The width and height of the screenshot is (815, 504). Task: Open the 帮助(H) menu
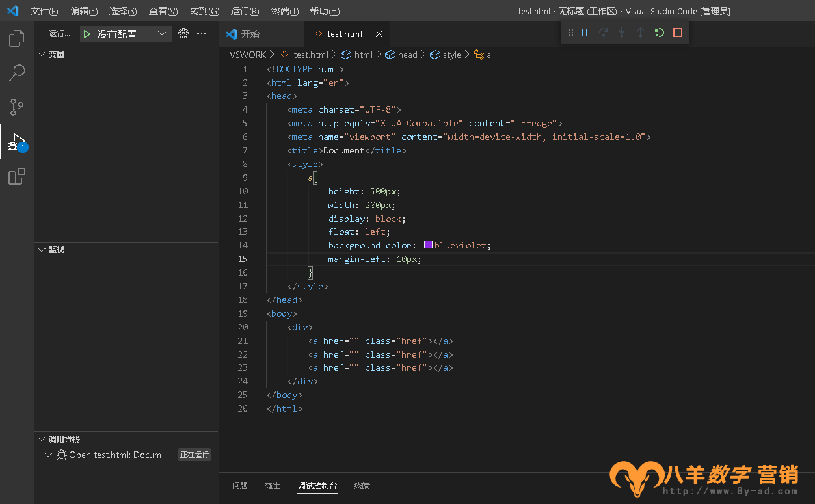tap(325, 11)
